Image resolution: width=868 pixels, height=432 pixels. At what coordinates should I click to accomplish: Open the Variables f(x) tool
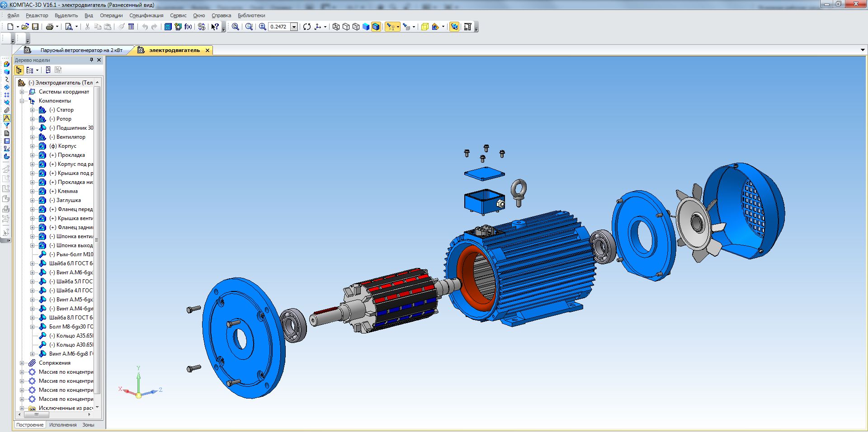tap(188, 27)
